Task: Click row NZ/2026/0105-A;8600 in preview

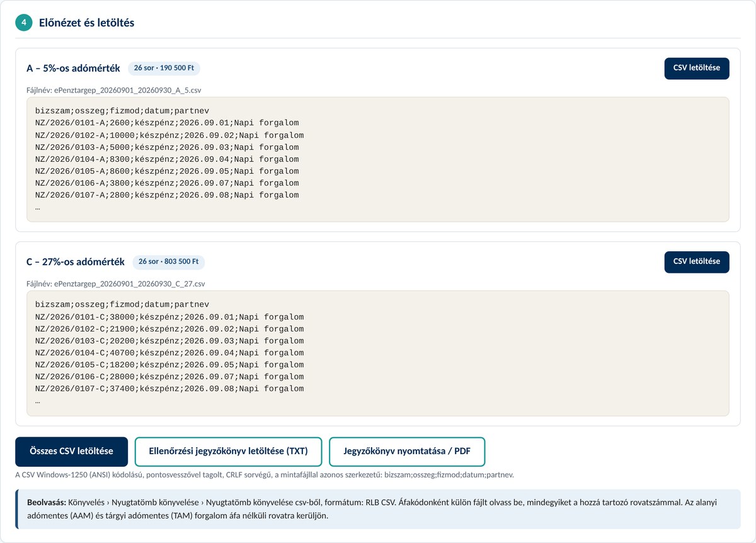Action: coord(167,171)
